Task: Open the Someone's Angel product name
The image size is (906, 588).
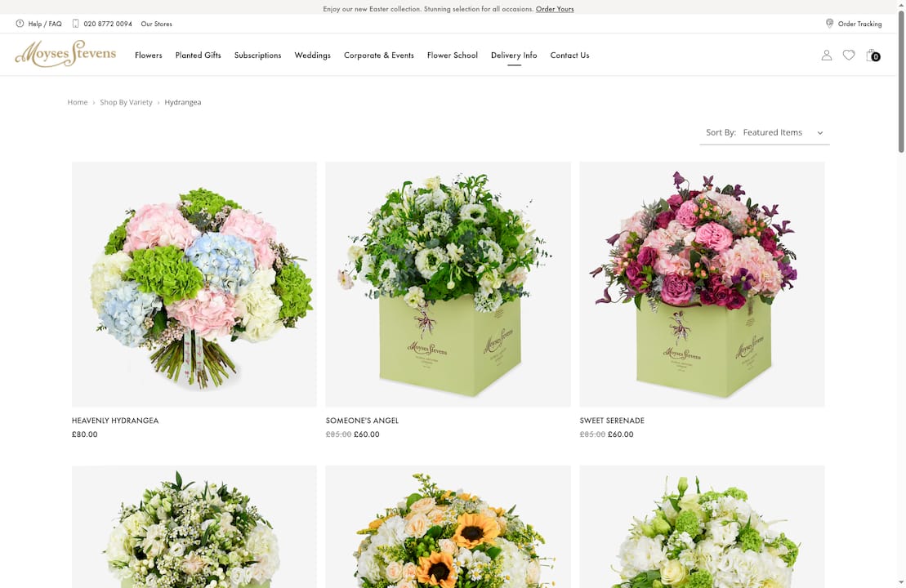Action: (362, 420)
